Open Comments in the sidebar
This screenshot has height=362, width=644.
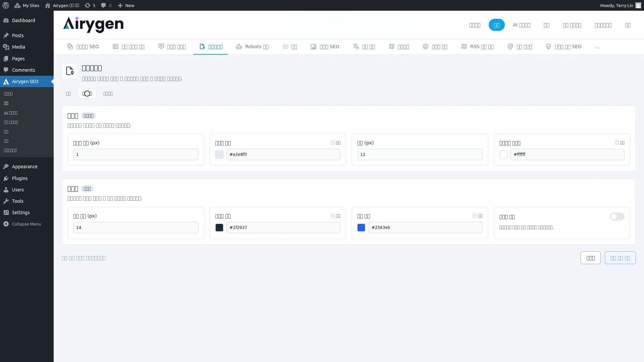(27, 70)
